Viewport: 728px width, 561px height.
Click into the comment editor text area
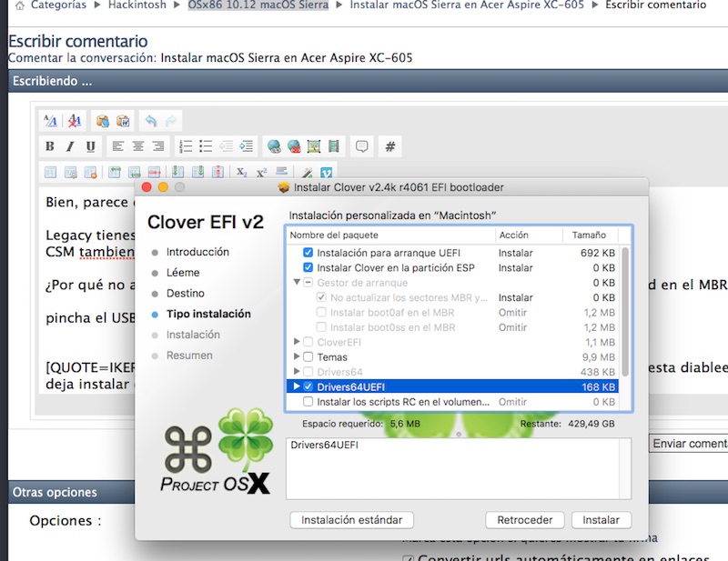click(88, 290)
